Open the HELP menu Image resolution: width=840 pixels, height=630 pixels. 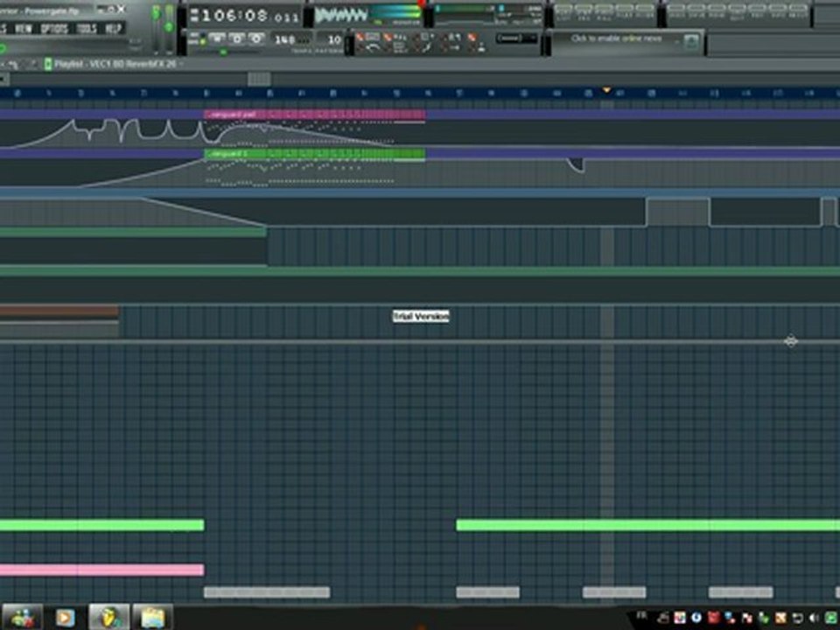[113, 28]
